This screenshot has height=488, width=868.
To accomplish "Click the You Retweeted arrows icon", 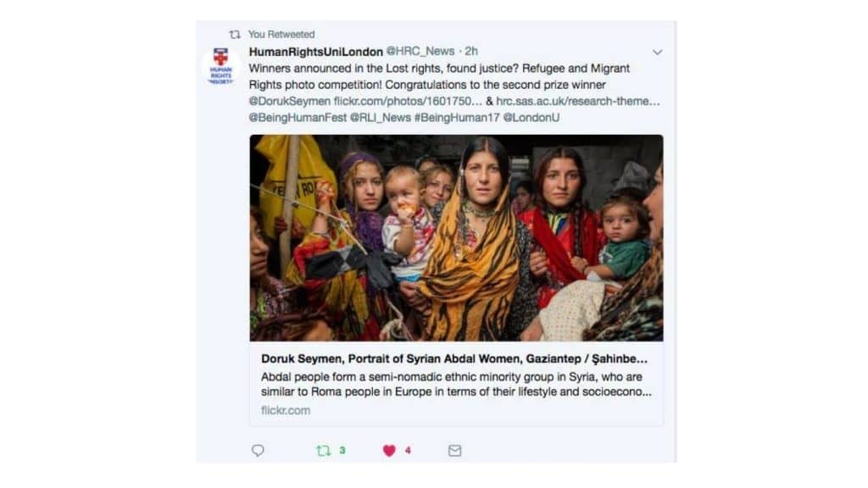I will click(x=235, y=34).
